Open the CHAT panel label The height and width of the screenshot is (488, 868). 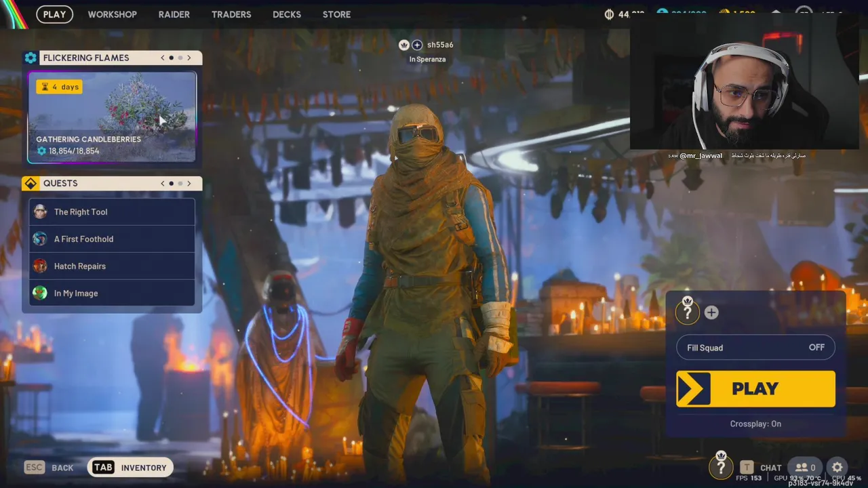[x=771, y=468]
